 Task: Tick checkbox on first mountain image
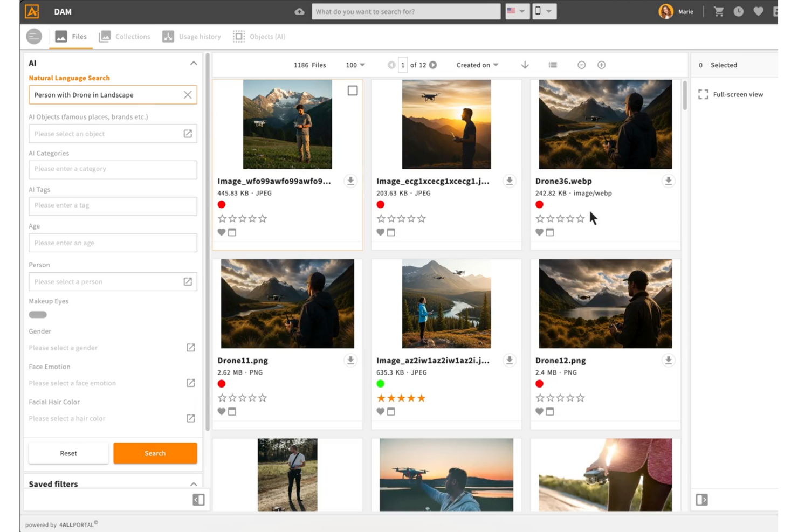click(353, 91)
